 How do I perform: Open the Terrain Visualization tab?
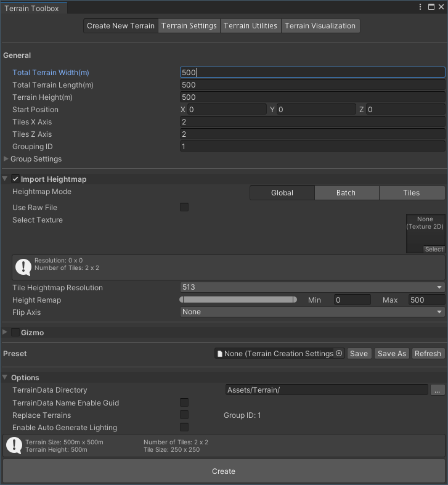[320, 26]
